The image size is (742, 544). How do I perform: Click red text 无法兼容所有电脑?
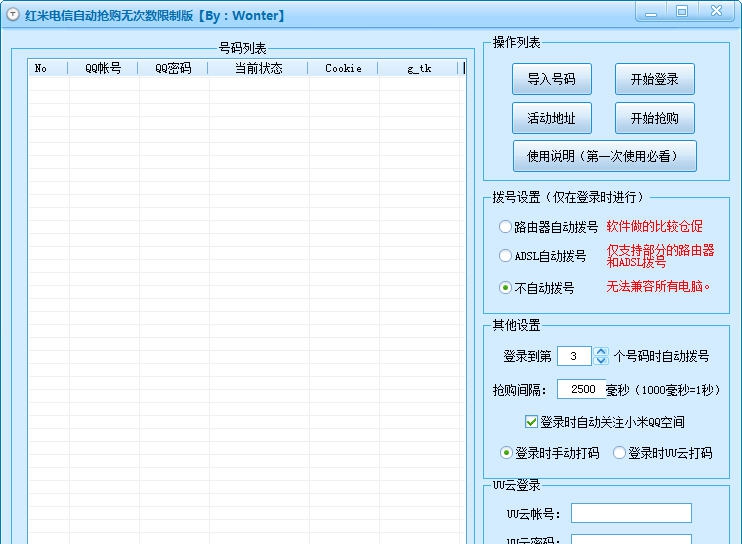click(x=658, y=286)
